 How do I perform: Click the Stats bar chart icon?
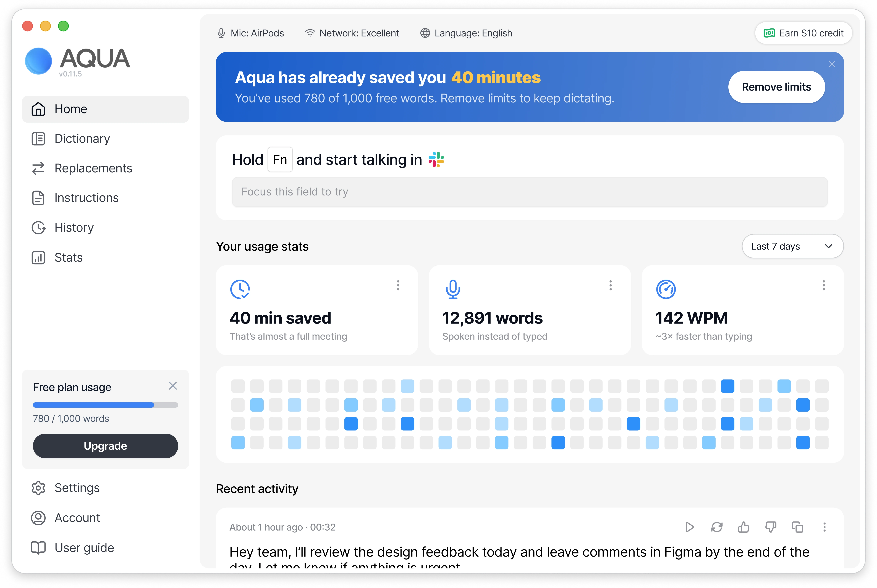(38, 258)
